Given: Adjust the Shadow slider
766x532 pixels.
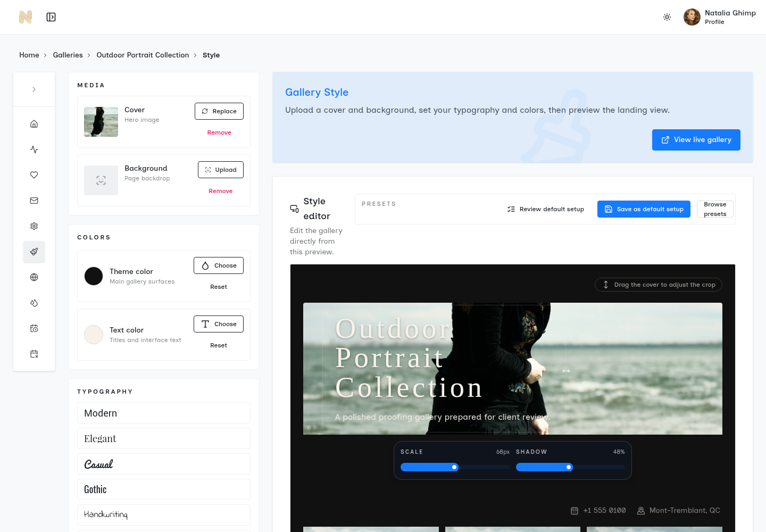Looking at the screenshot, I should (570, 467).
